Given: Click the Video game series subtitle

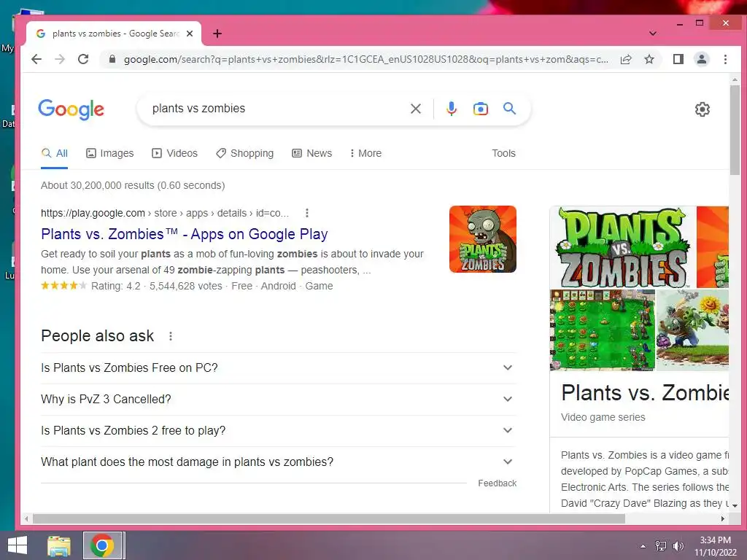Looking at the screenshot, I should click(x=603, y=417).
